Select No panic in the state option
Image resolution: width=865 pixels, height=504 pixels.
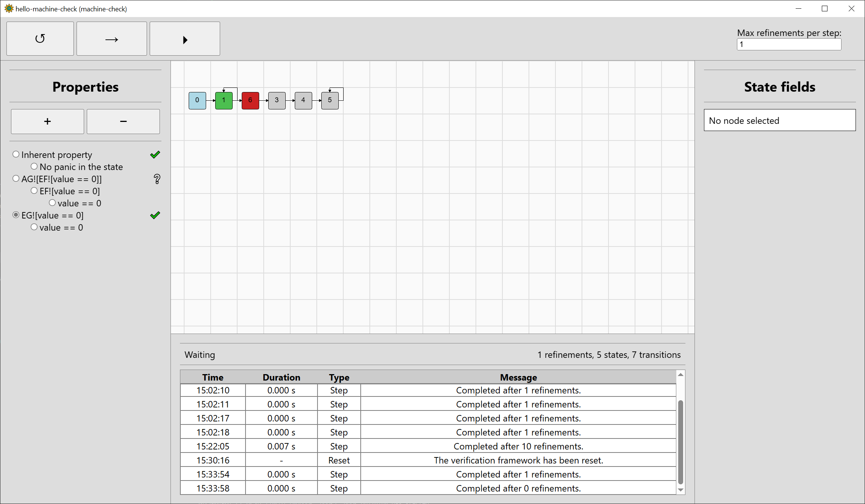point(34,167)
